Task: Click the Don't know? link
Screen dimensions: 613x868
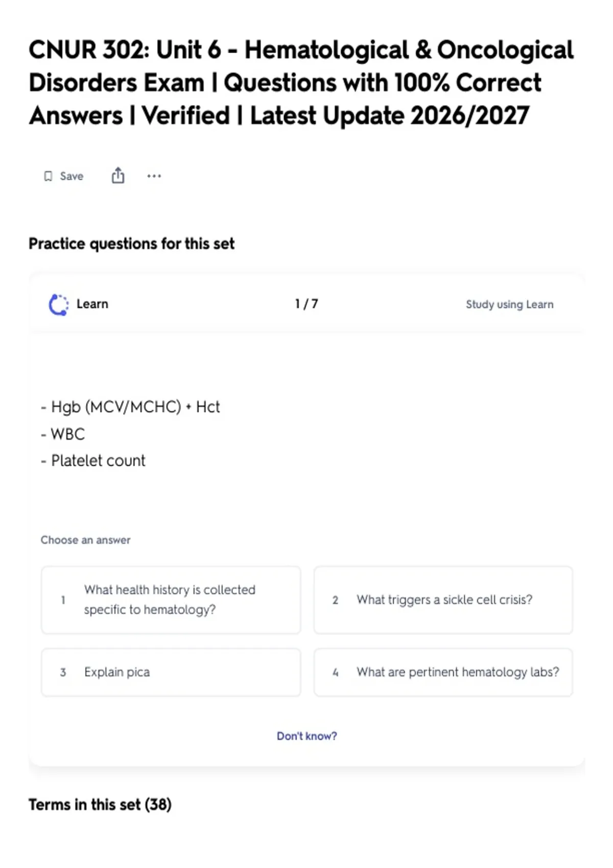Action: tap(306, 736)
